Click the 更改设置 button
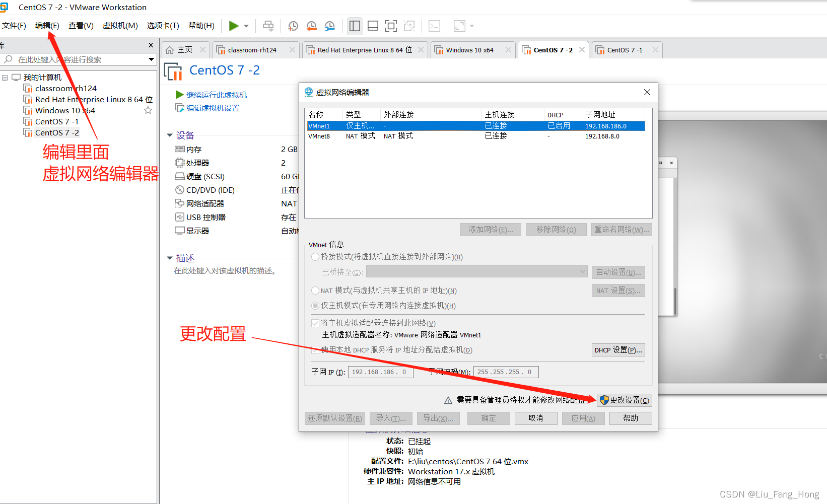Image resolution: width=827 pixels, height=504 pixels. pyautogui.click(x=625, y=400)
